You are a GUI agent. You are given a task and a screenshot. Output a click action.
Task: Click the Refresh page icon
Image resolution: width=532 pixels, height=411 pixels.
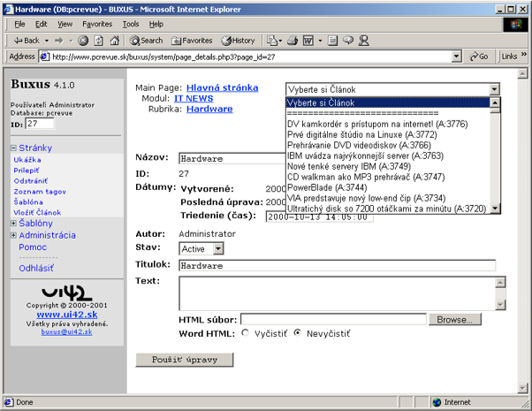[x=97, y=40]
